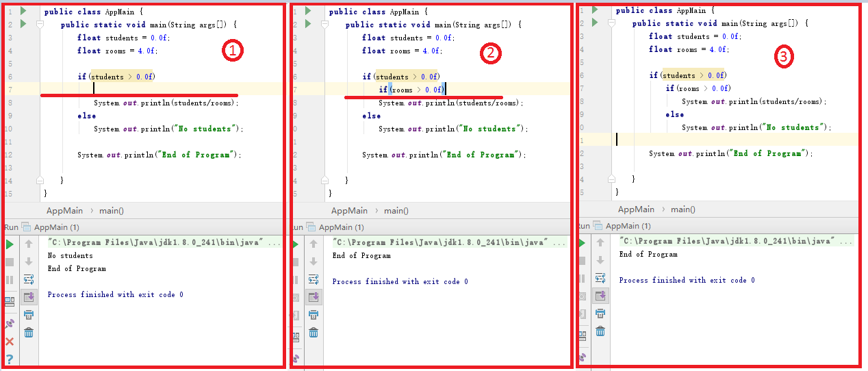Select the AppMain (1) run tab in third panel
The image size is (868, 371).
(x=628, y=226)
